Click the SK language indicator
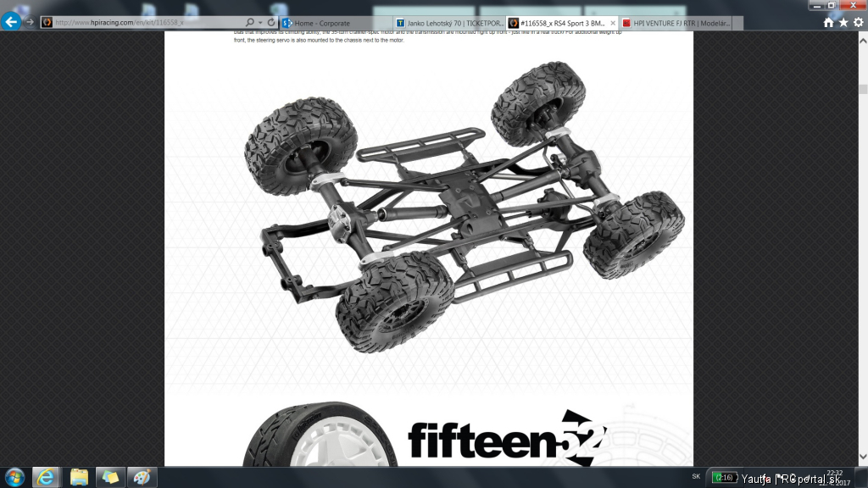This screenshot has width=868, height=488. coord(696,476)
